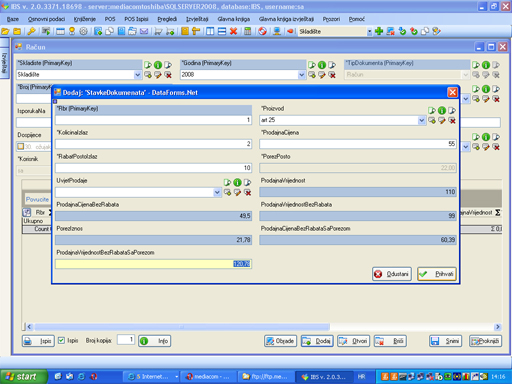This screenshot has width=512, height=384.
Task: Click the gear settings icon in toolbar
Action: pyautogui.click(x=83, y=31)
